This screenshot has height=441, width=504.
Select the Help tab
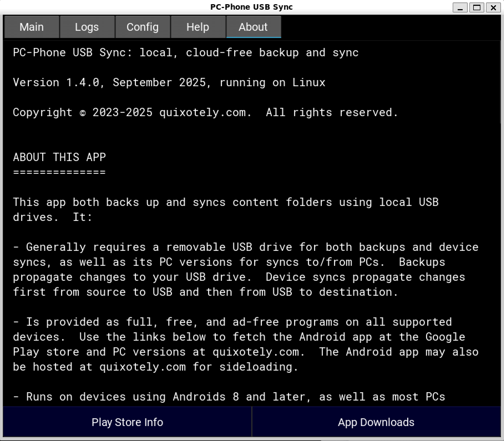(x=198, y=27)
